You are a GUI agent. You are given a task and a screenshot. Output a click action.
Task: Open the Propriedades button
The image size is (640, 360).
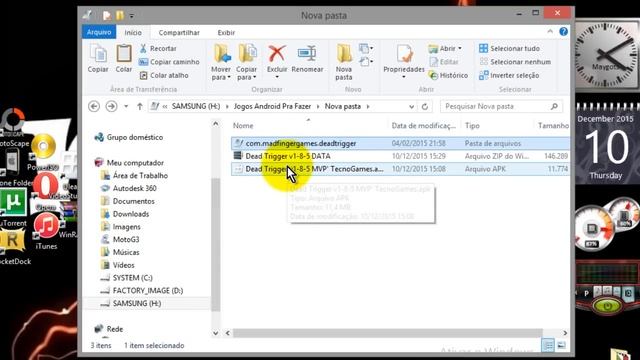click(x=404, y=61)
